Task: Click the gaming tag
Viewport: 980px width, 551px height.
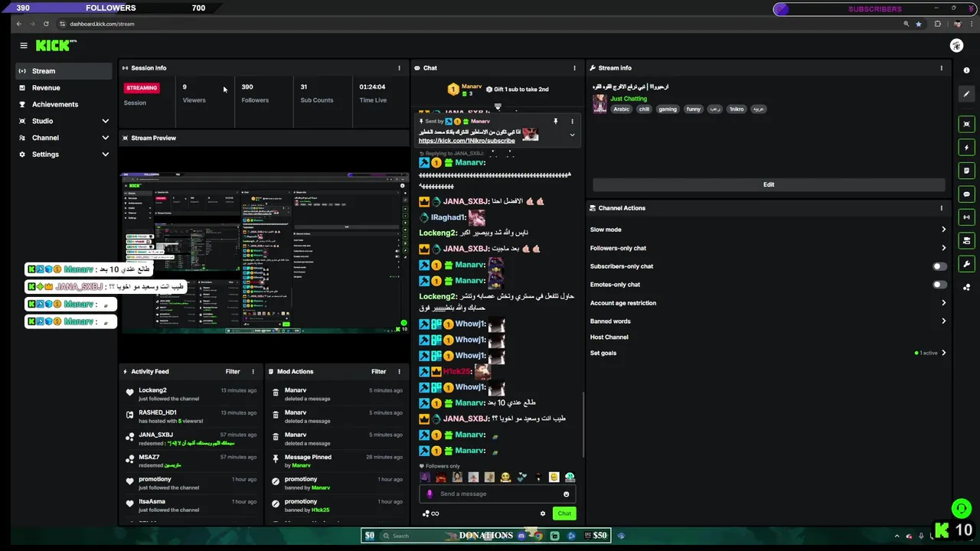Action: pos(668,109)
